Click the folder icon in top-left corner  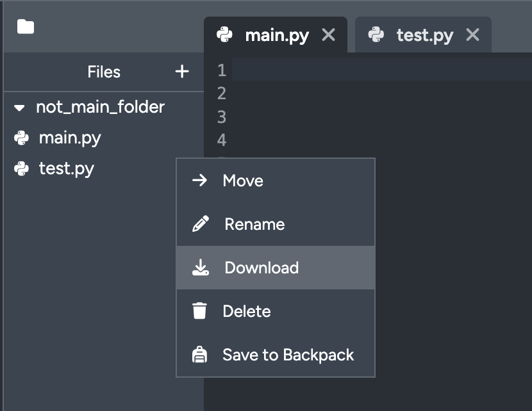(x=26, y=27)
